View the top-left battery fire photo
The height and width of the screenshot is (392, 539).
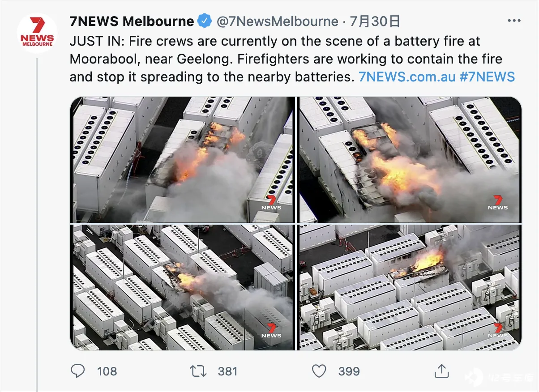183,159
